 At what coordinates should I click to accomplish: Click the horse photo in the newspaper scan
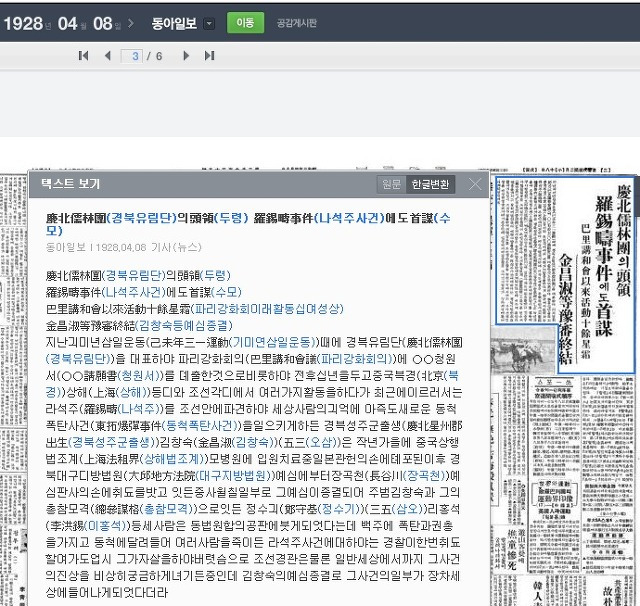tap(524, 349)
